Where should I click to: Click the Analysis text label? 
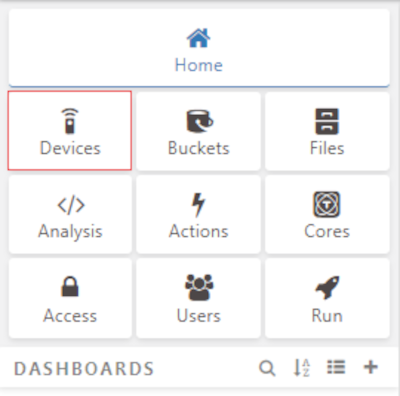point(70,232)
